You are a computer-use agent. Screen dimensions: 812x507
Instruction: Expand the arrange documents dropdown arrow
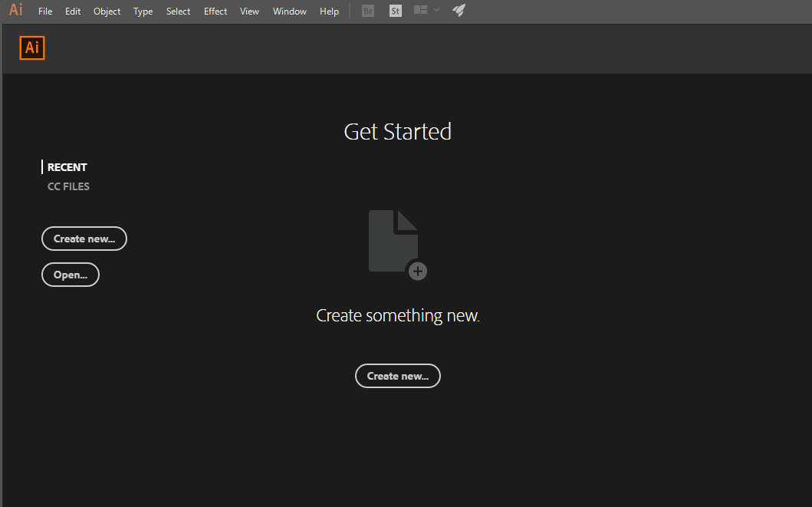(x=436, y=10)
